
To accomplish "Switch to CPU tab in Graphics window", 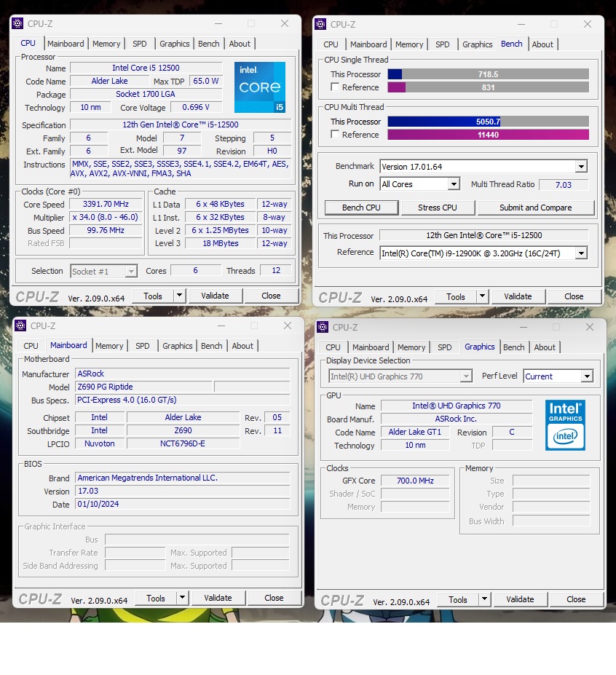I will (332, 347).
